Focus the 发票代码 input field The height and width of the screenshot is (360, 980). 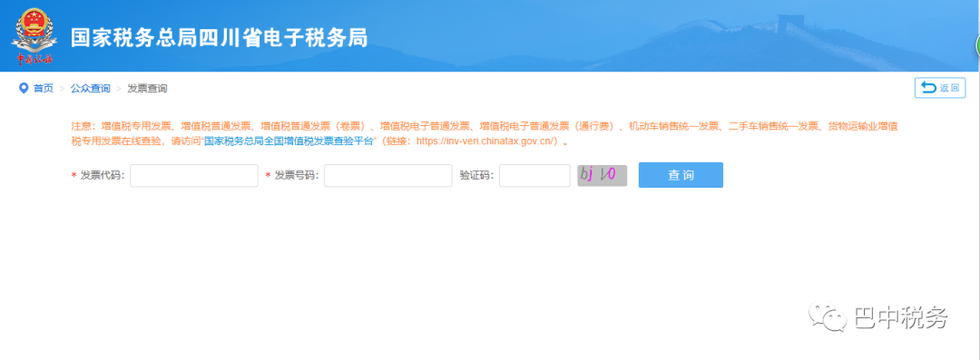[x=194, y=176]
